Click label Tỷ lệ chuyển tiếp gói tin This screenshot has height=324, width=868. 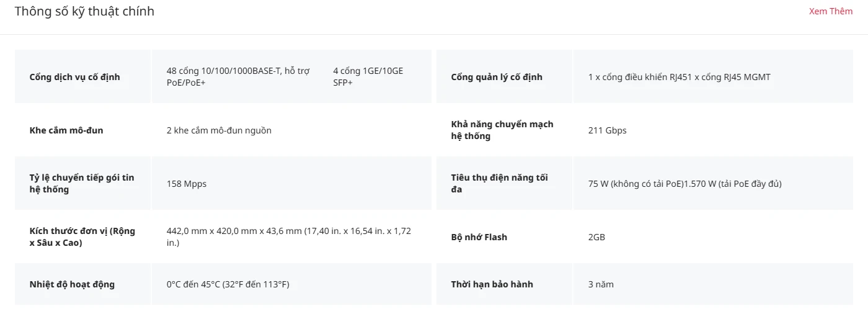click(x=82, y=184)
